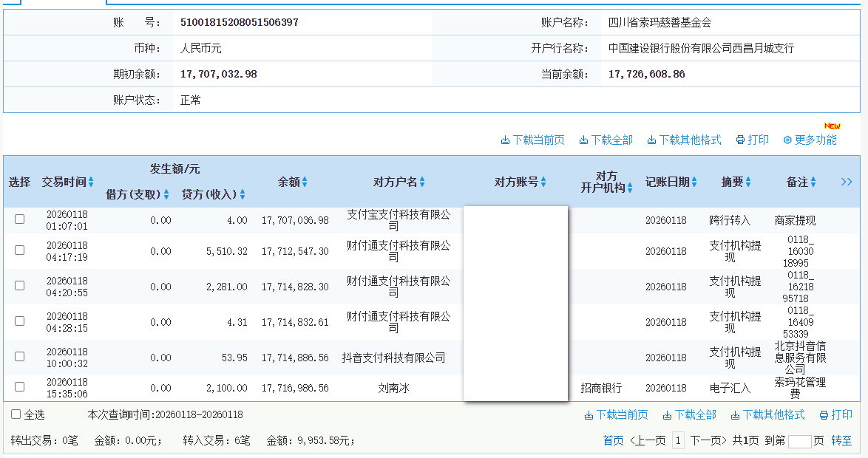The height and width of the screenshot is (458, 868).
Task: Sort by 余额 arrow icon
Action: (305, 182)
